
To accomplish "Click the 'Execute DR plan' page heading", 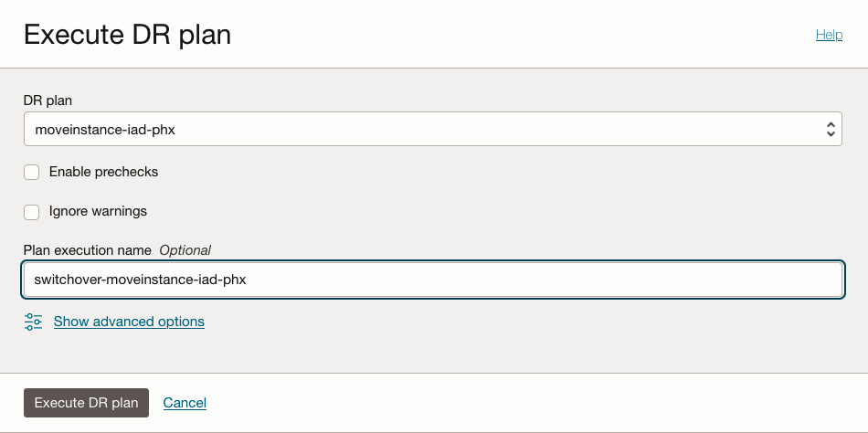I will pyautogui.click(x=127, y=35).
